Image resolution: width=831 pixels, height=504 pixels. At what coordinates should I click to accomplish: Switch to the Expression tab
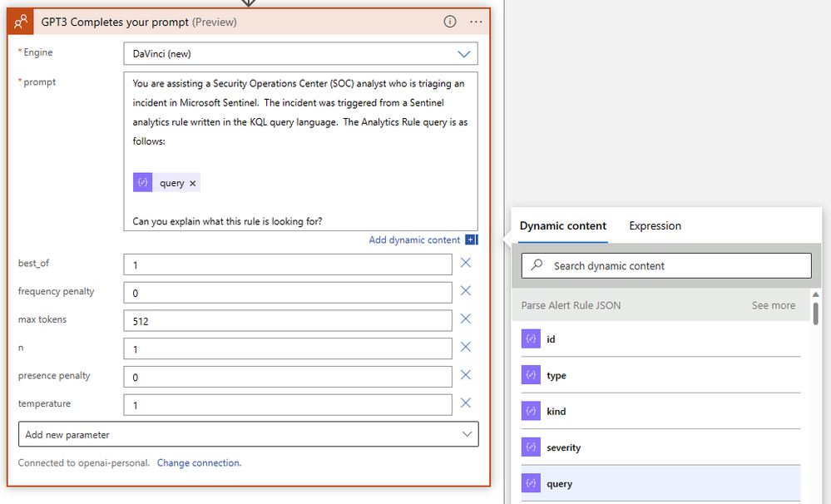coord(655,226)
